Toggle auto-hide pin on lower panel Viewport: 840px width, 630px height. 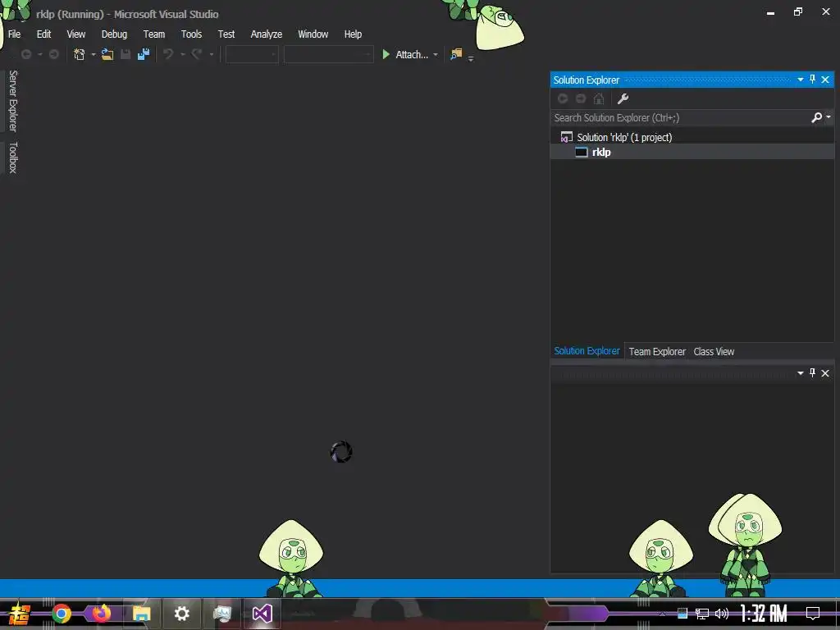click(813, 373)
